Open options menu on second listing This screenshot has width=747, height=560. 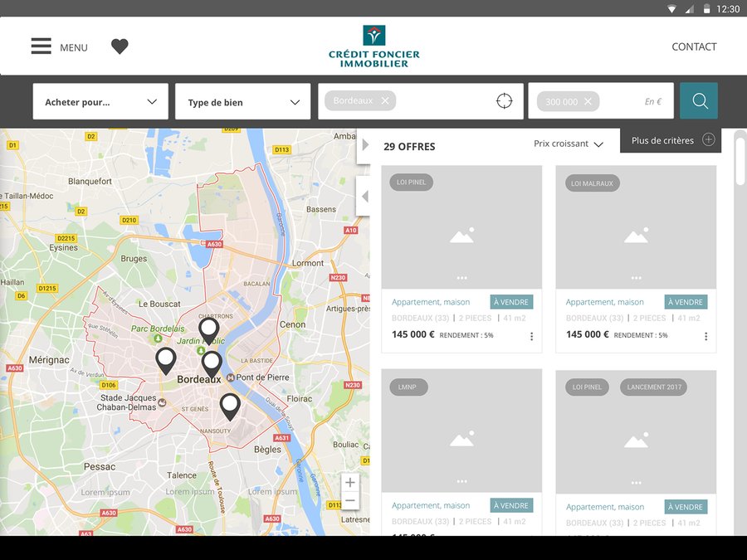click(705, 336)
